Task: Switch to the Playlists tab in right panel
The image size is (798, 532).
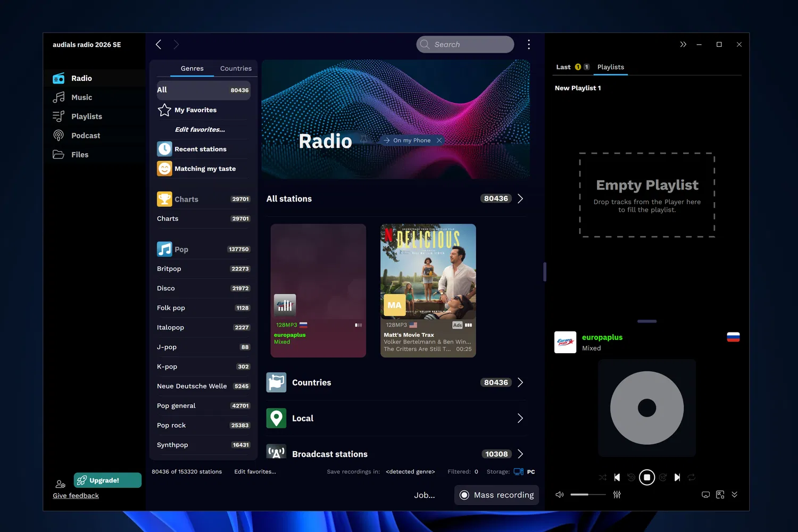Action: pos(611,67)
